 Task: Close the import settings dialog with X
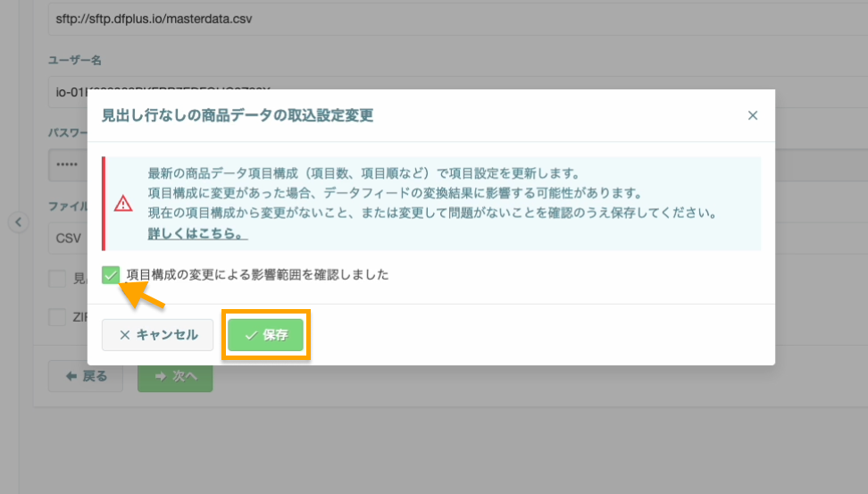[752, 115]
